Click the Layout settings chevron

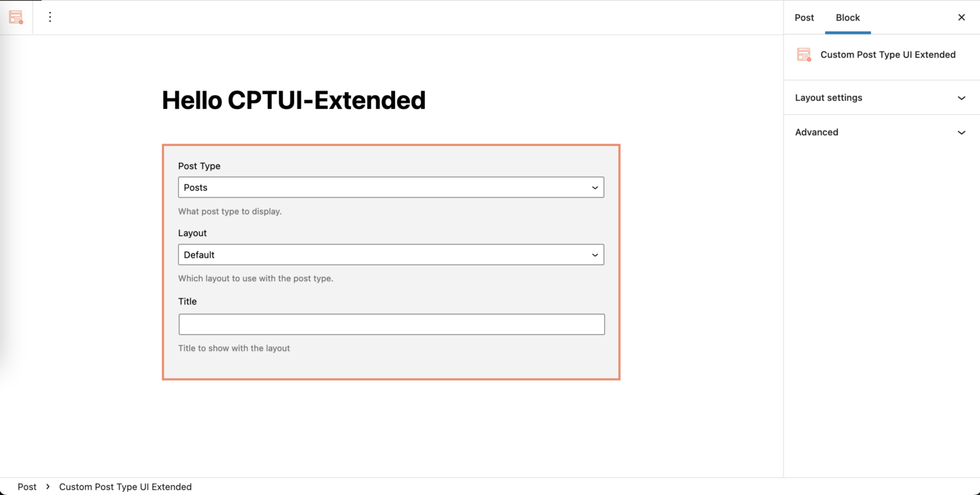(x=961, y=98)
